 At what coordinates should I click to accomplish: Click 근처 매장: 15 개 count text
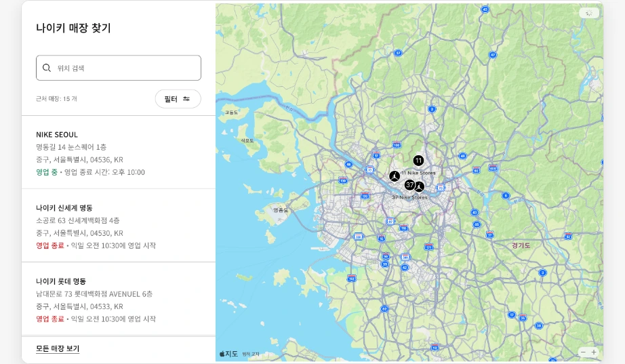click(56, 99)
